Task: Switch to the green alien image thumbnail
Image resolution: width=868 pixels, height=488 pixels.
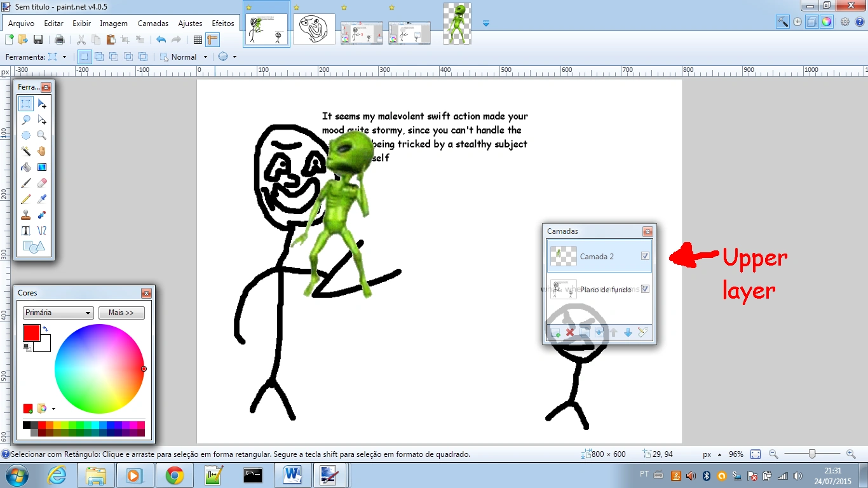Action: [457, 24]
